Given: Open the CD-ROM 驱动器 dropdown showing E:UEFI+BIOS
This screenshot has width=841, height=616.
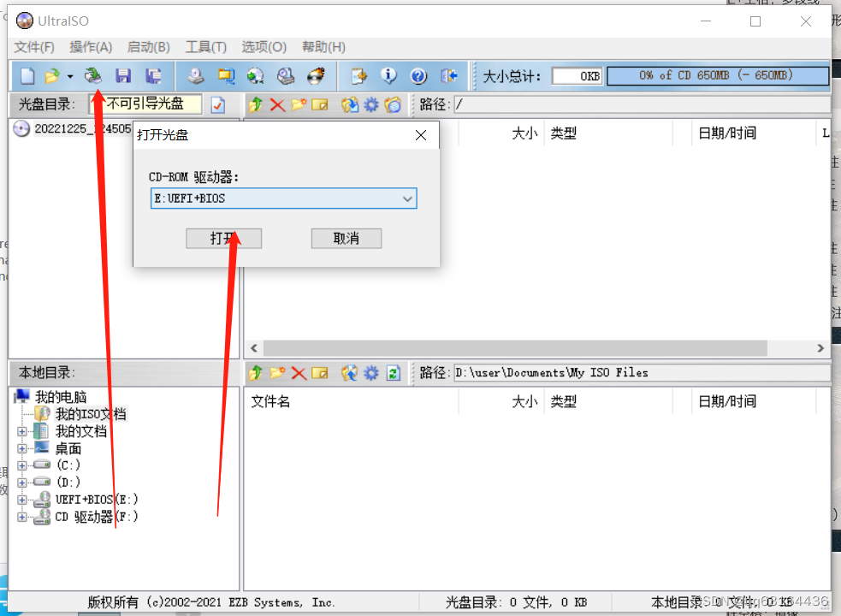Looking at the screenshot, I should pyautogui.click(x=284, y=198).
